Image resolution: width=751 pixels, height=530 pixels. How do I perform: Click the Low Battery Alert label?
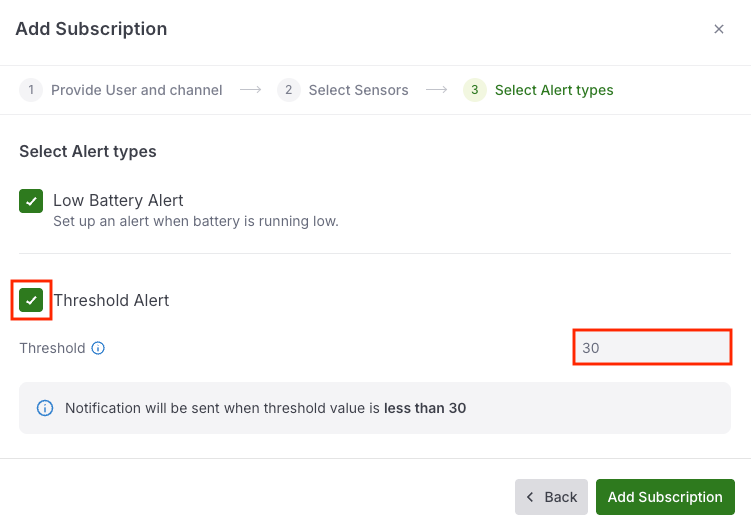[x=118, y=200]
